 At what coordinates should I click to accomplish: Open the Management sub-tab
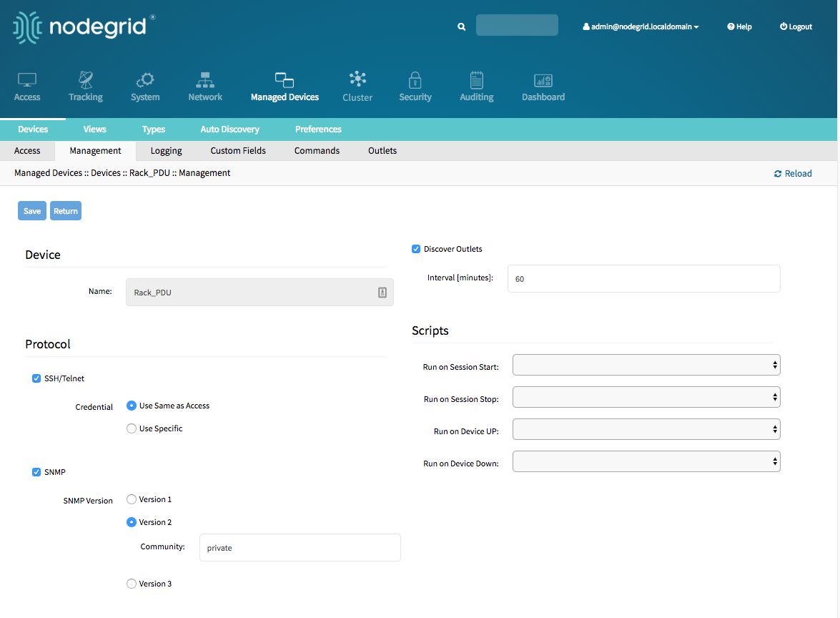pos(95,151)
